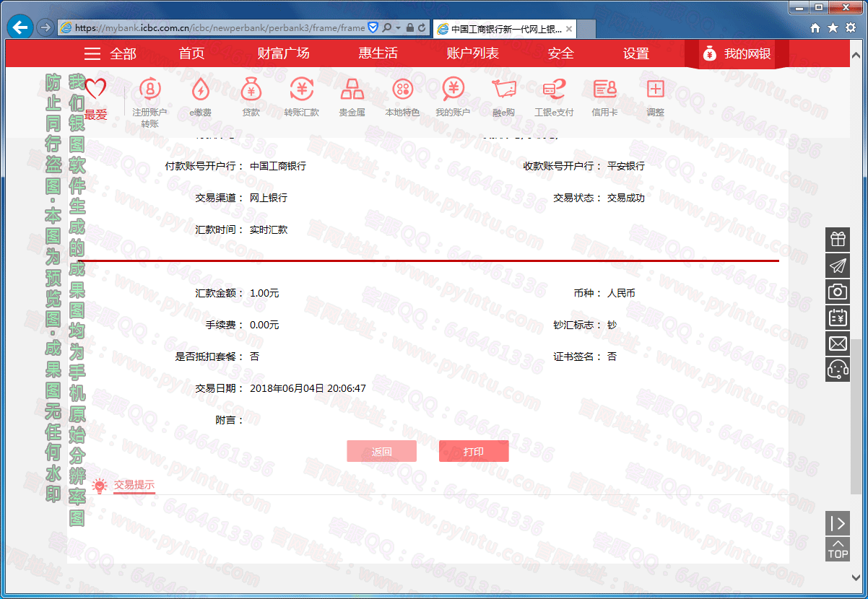Select the 人民币 currency value
The height and width of the screenshot is (599, 868).
tap(621, 294)
